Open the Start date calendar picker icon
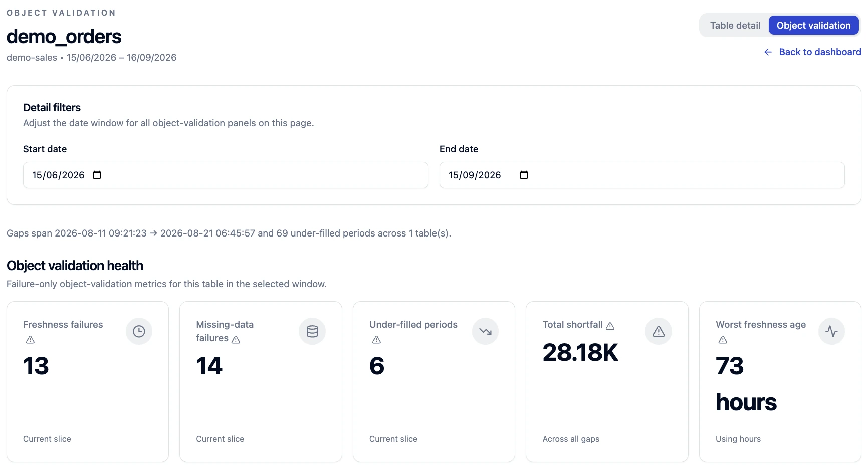 [x=97, y=175]
